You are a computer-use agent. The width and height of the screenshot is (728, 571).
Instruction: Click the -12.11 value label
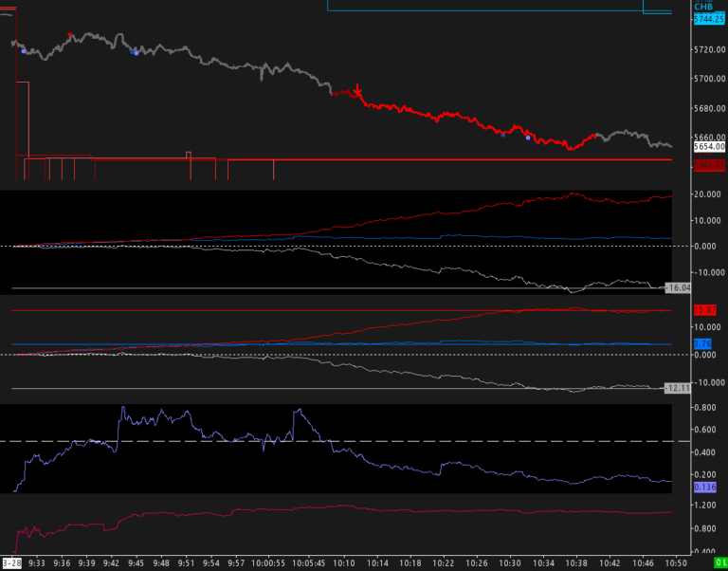click(678, 388)
